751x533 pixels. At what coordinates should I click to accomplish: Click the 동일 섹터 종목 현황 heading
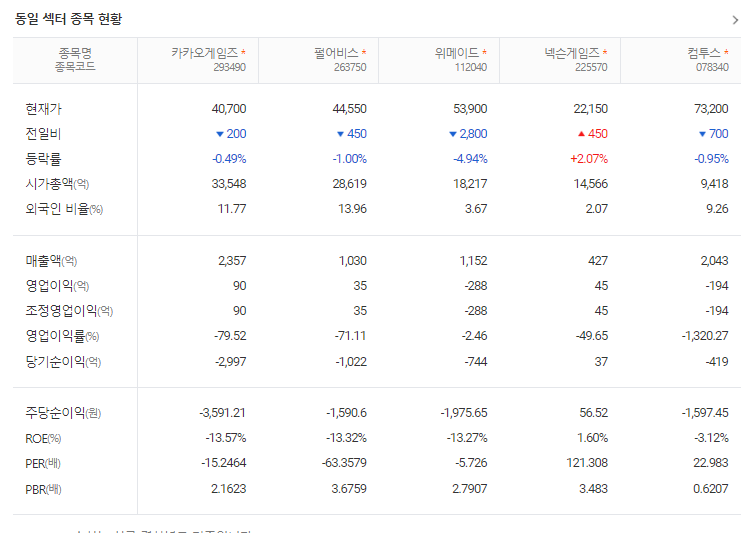[68, 19]
